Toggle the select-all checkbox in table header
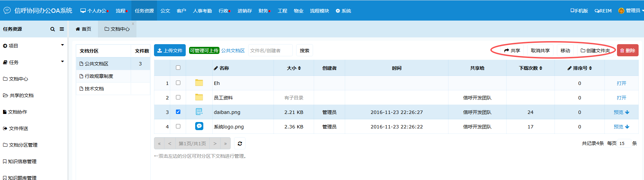 click(x=178, y=68)
